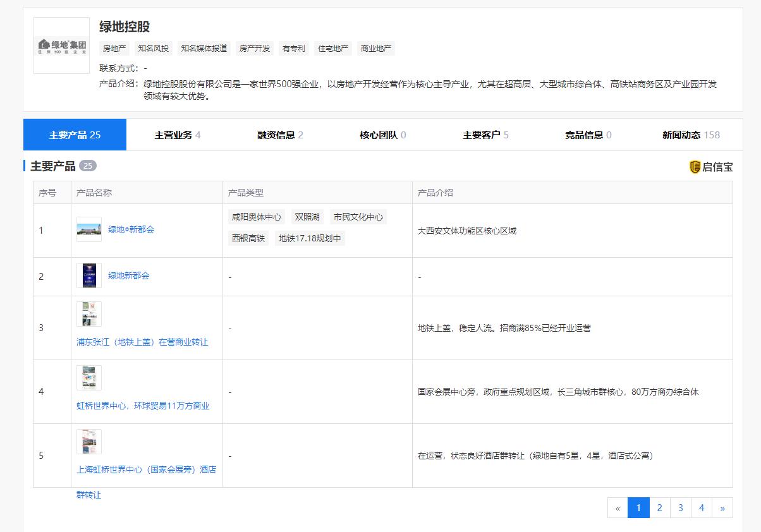Select the 主要客户 tab
761x532 pixels.
485,135
